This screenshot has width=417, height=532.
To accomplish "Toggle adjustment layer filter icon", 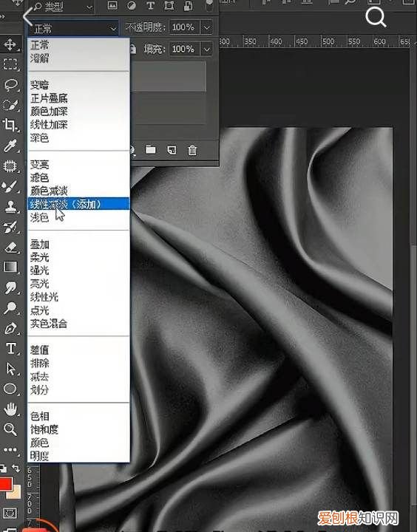I will pos(132,5).
